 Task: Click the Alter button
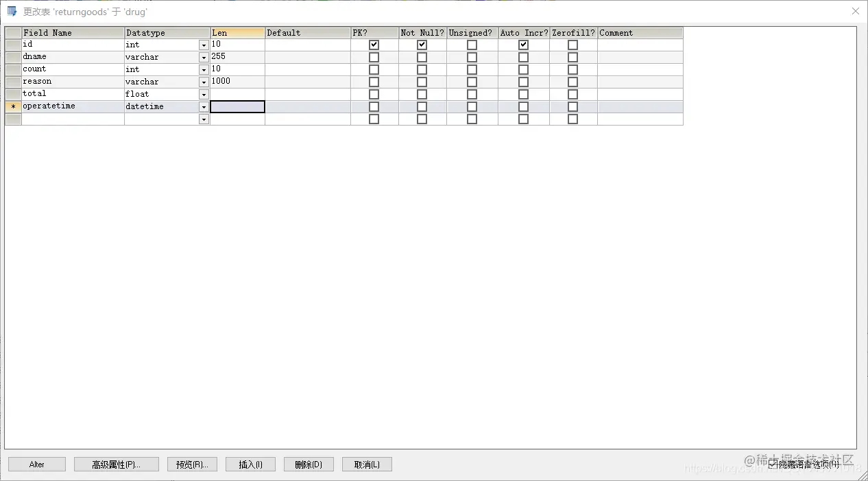pyautogui.click(x=37, y=465)
